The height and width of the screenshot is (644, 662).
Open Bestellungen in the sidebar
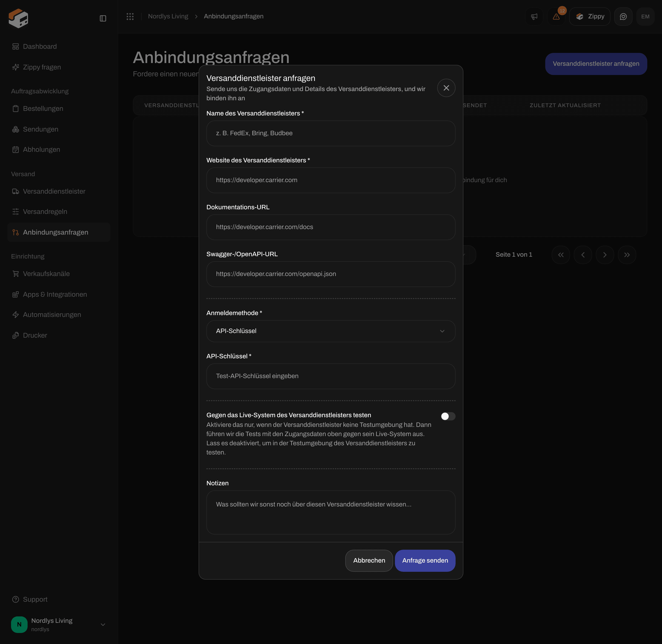pos(59,109)
